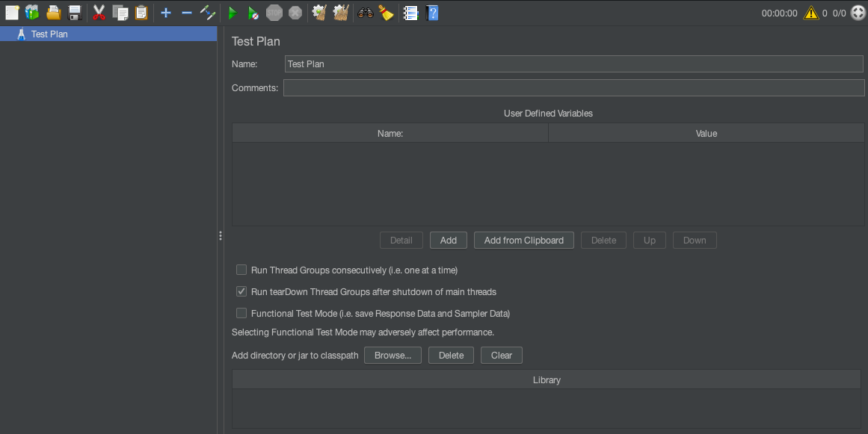Save the current test plan

[73, 13]
